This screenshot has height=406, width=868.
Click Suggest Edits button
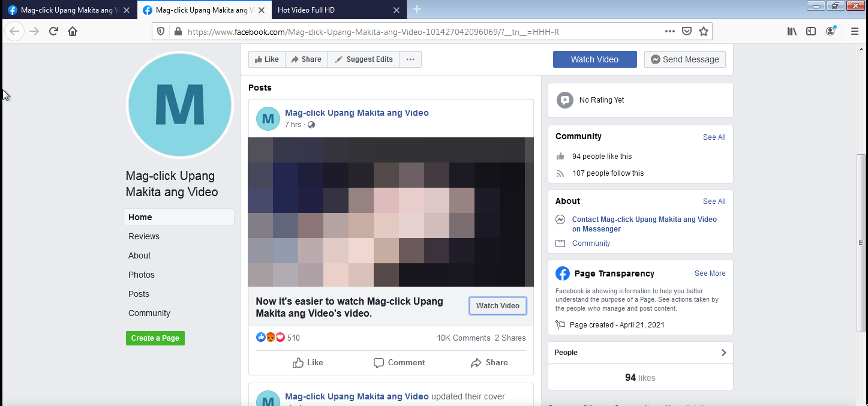[364, 59]
